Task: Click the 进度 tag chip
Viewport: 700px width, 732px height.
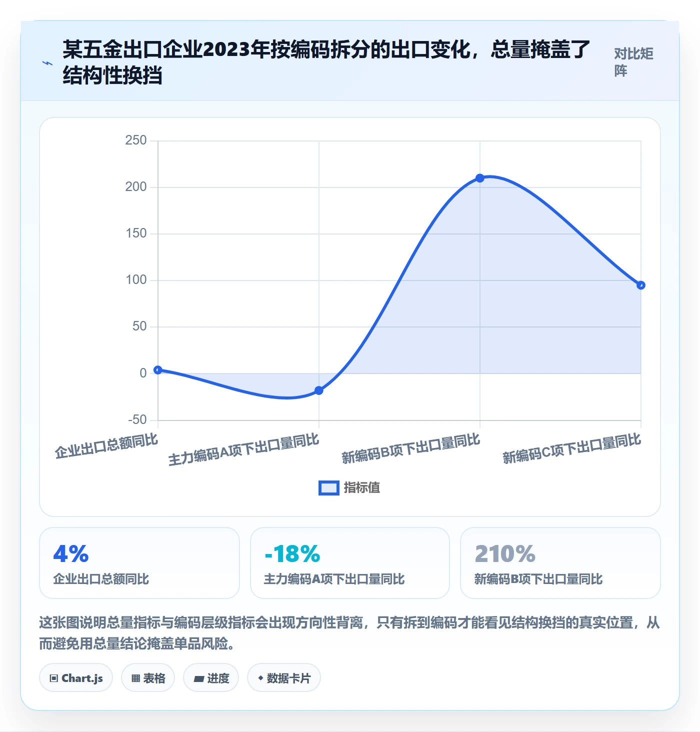Action: click(211, 678)
